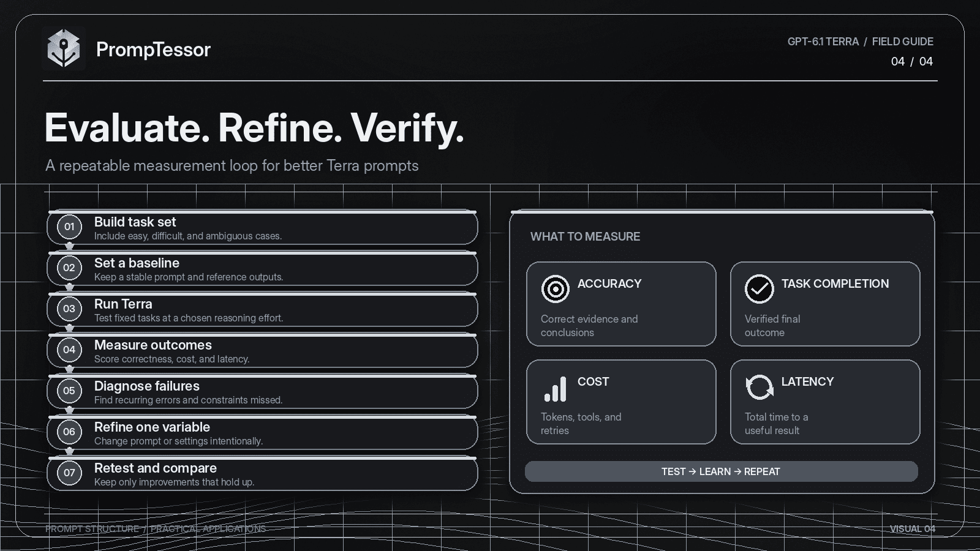Viewport: 980px width, 551px height.
Task: Click the step 06 number badge
Action: [69, 432]
